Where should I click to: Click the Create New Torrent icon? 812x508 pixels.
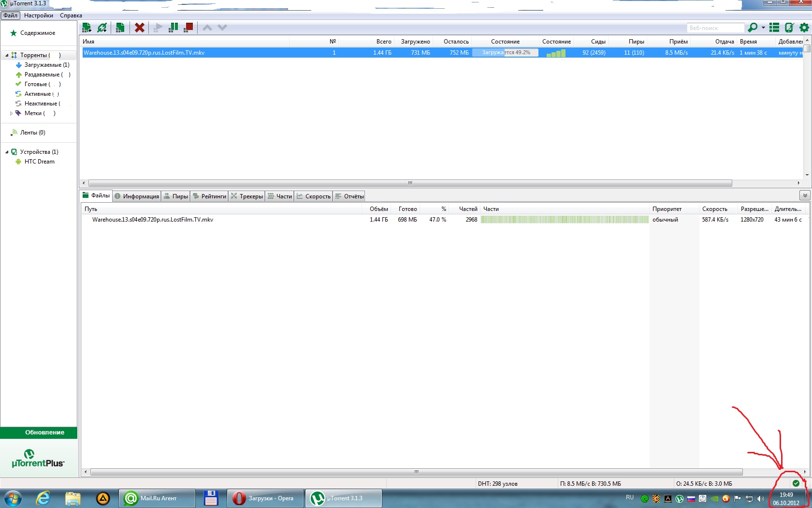120,28
